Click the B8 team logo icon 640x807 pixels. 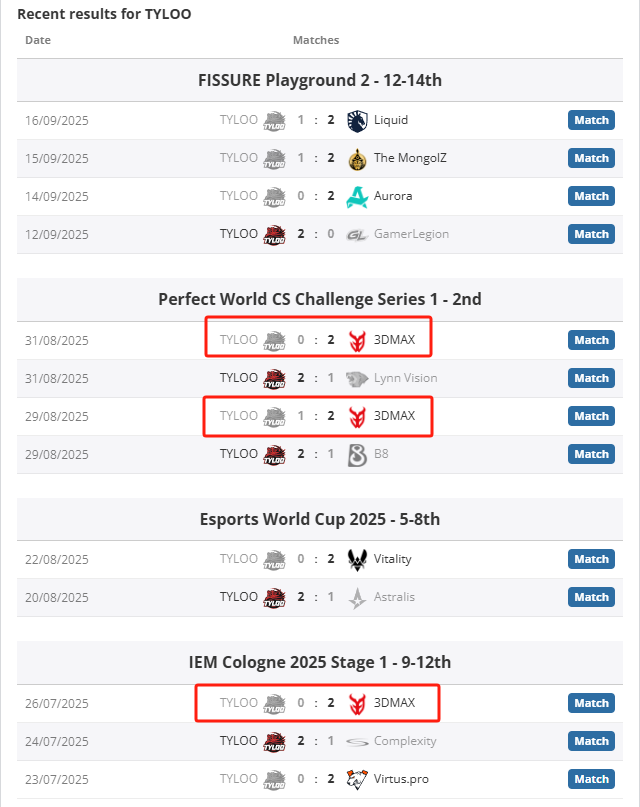click(357, 454)
